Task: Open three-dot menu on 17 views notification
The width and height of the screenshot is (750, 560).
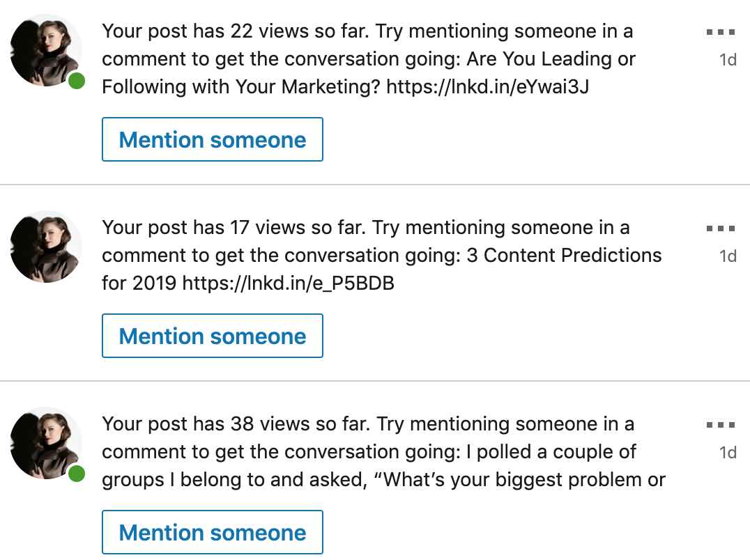Action: 720,228
